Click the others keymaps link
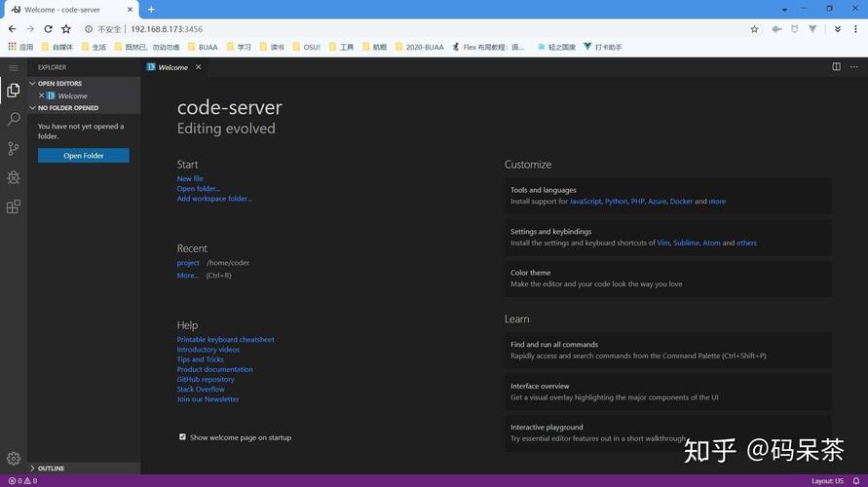This screenshot has width=868, height=487. [x=746, y=243]
